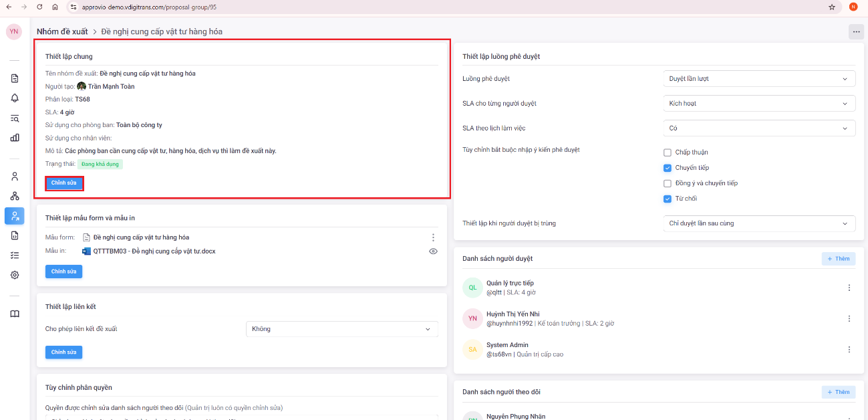
Task: Click Thêm in Danh sách người duyệt
Action: tap(838, 259)
